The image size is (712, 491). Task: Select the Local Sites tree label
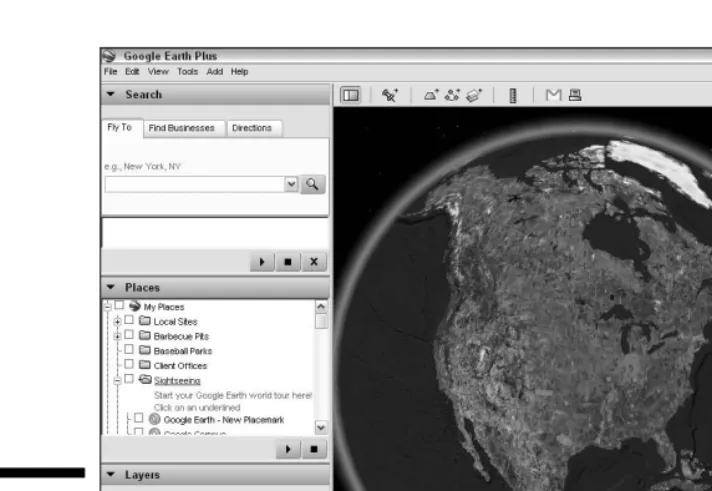click(x=175, y=322)
